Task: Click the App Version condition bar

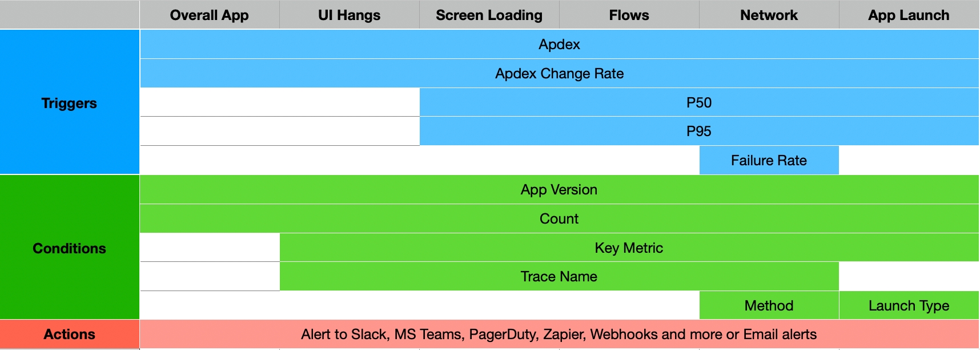Action: coord(559,190)
